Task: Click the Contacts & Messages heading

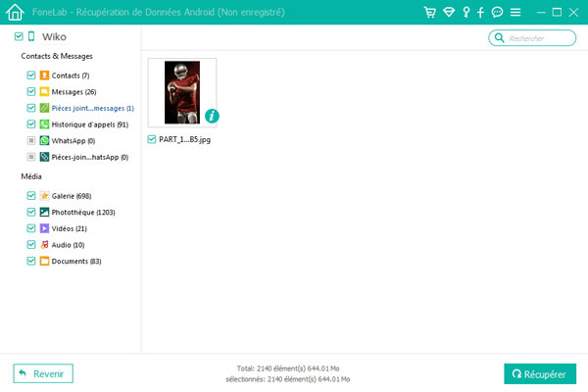Action: [x=57, y=56]
